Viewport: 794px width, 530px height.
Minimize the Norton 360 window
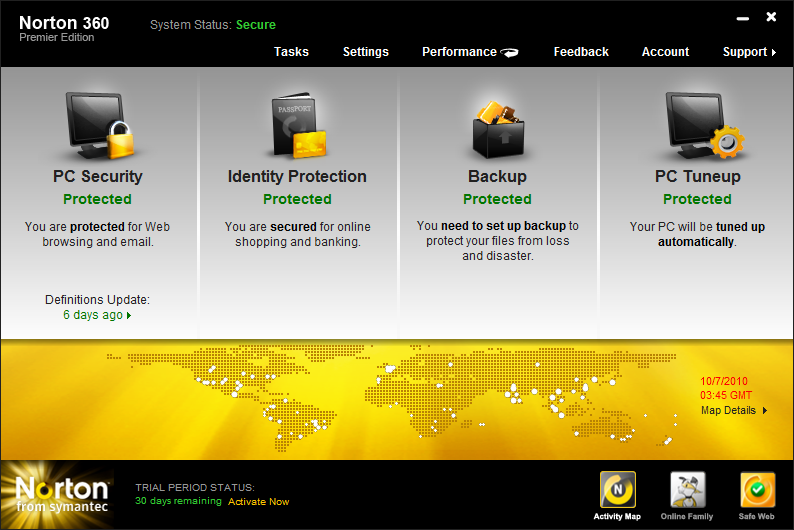pyautogui.click(x=741, y=18)
